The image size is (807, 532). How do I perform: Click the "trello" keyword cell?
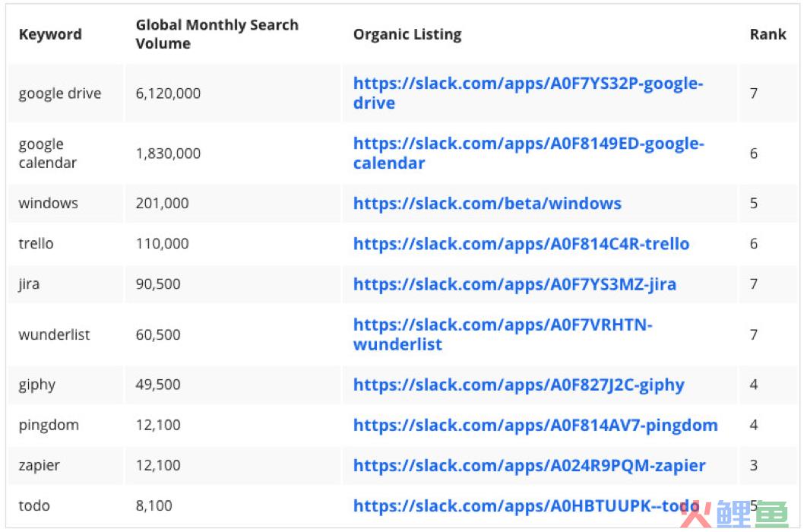coord(36,243)
